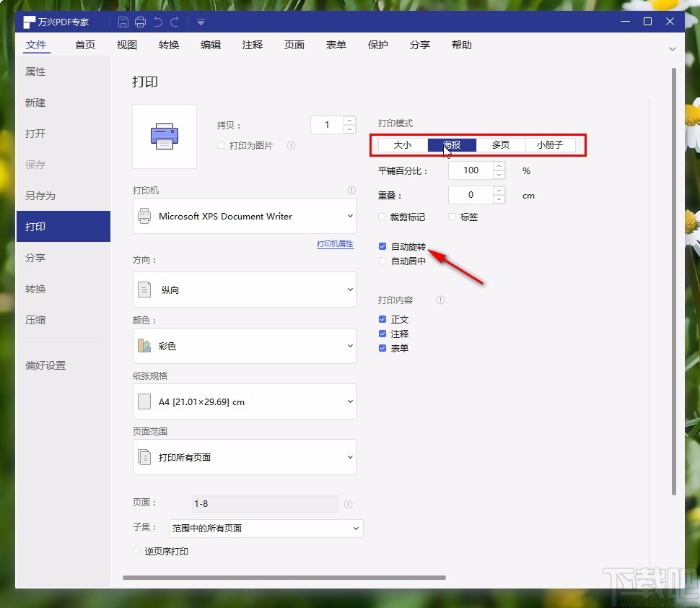
Task: Enable the 自动居中 checkbox
Action: (x=382, y=261)
